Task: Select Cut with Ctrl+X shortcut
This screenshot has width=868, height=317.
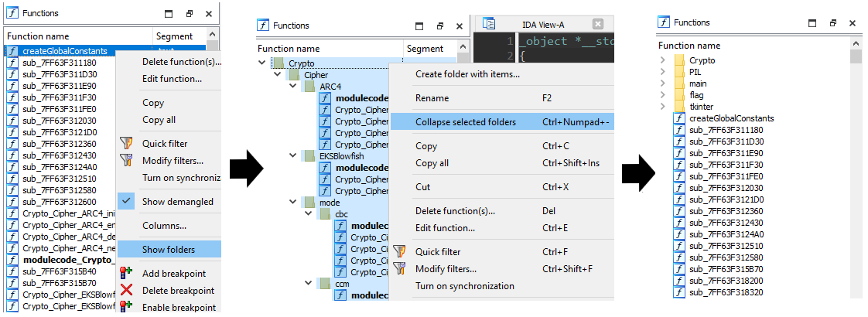Action: tap(502, 187)
